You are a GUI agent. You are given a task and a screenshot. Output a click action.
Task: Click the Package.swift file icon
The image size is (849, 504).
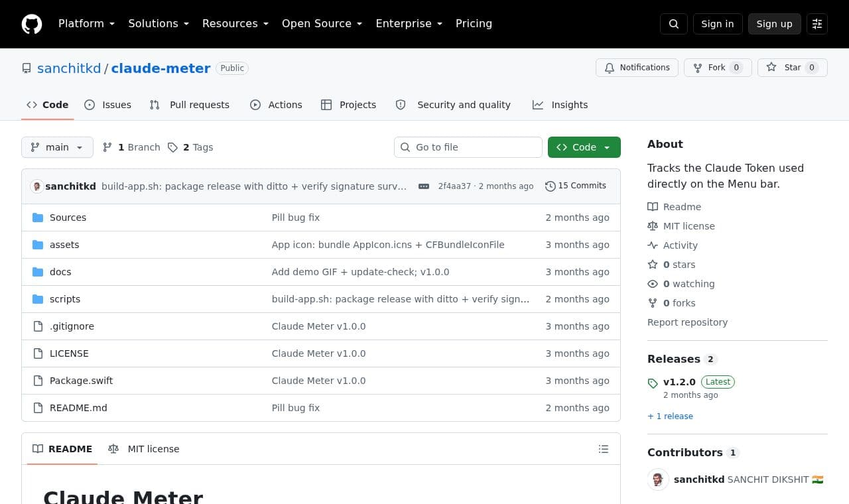[38, 381]
